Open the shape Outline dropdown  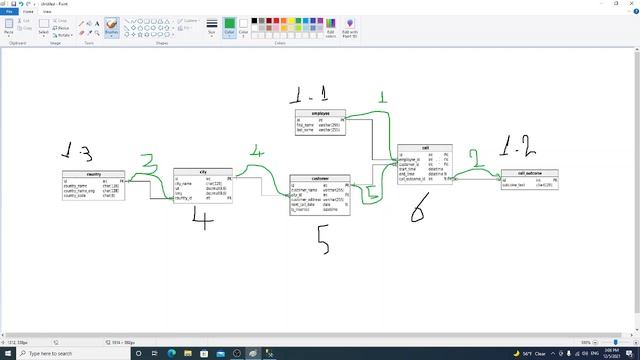188,21
